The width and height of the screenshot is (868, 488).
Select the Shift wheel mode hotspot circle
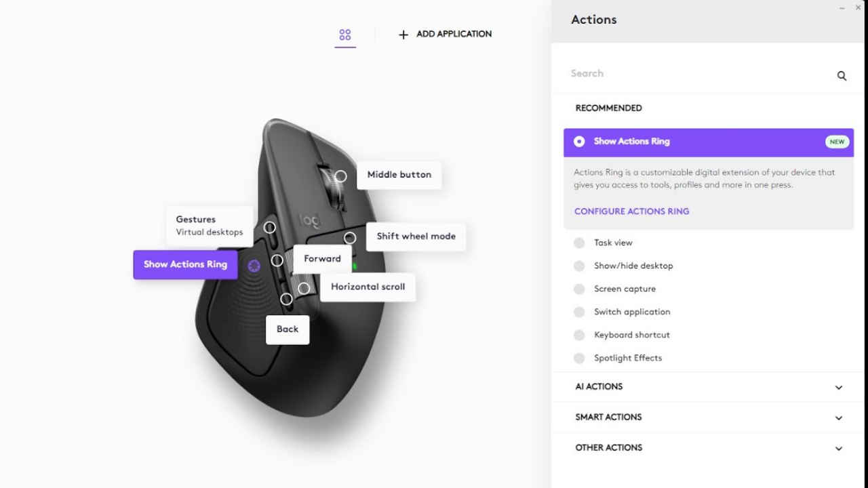[x=350, y=238]
